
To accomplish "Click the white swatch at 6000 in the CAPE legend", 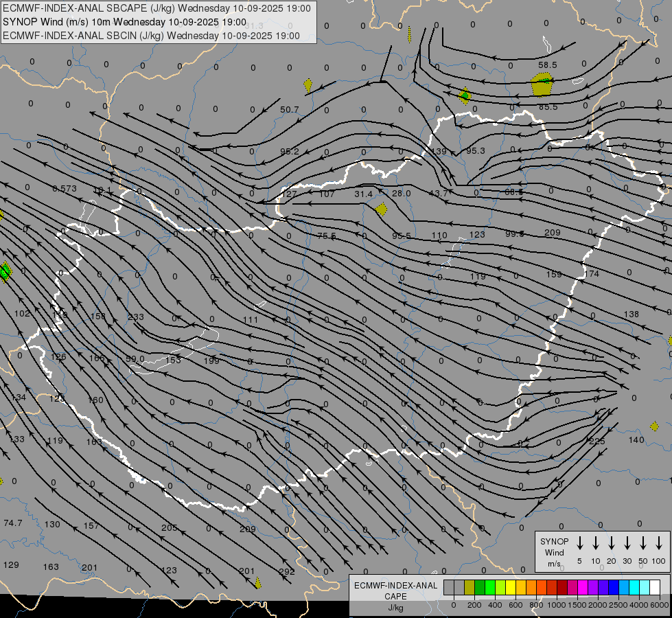I will click(655, 588).
